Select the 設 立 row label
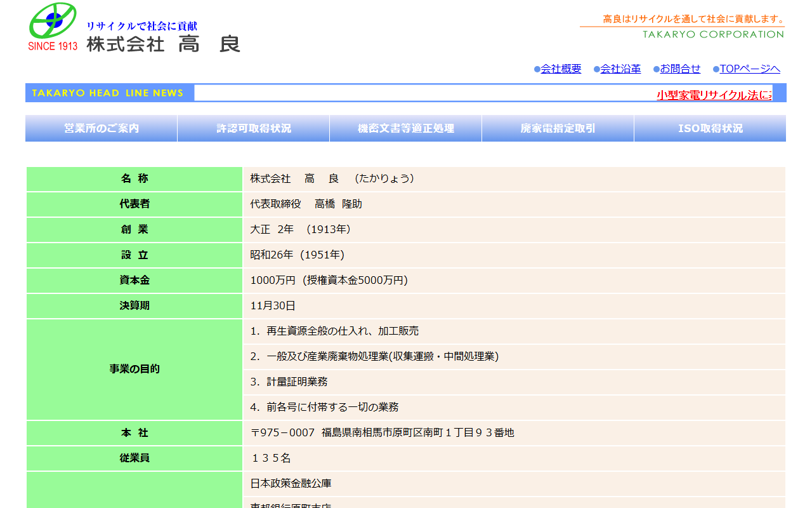 [134, 255]
